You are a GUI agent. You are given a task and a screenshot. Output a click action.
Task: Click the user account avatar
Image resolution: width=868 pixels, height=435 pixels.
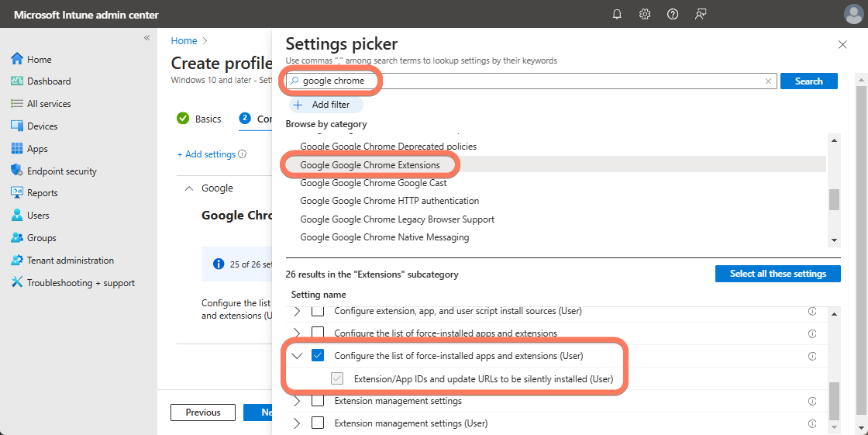coord(852,14)
